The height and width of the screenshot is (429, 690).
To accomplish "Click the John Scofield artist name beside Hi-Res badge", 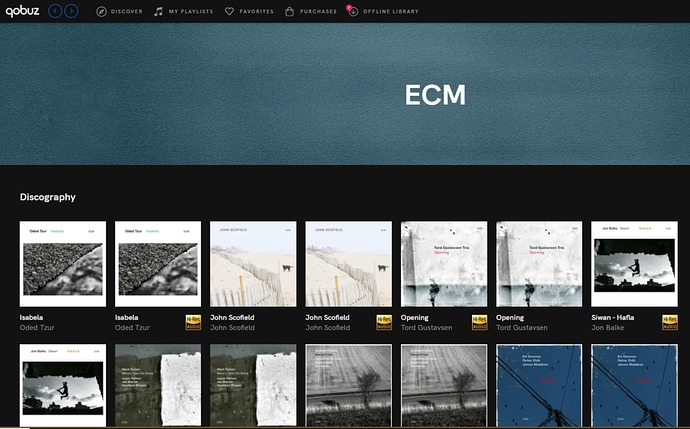I will (328, 327).
